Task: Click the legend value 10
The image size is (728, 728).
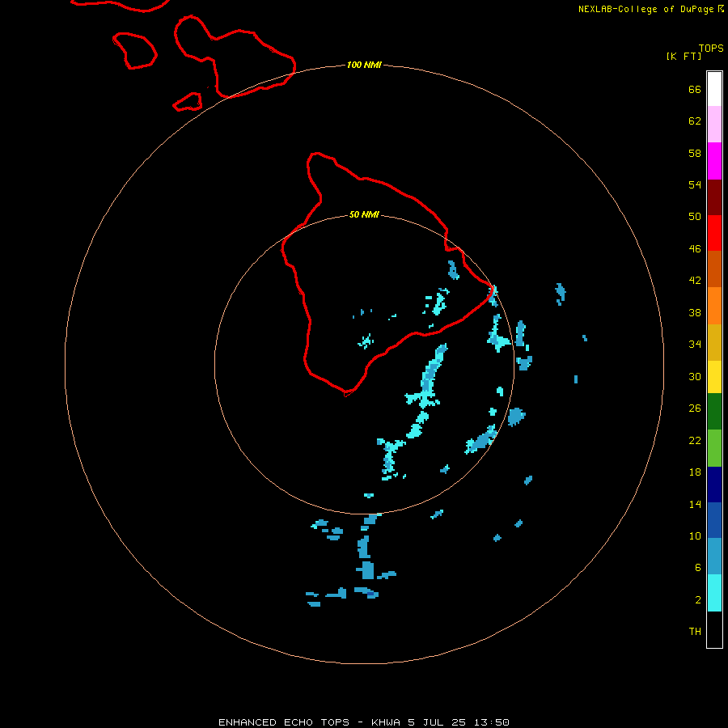Action: coord(695,535)
